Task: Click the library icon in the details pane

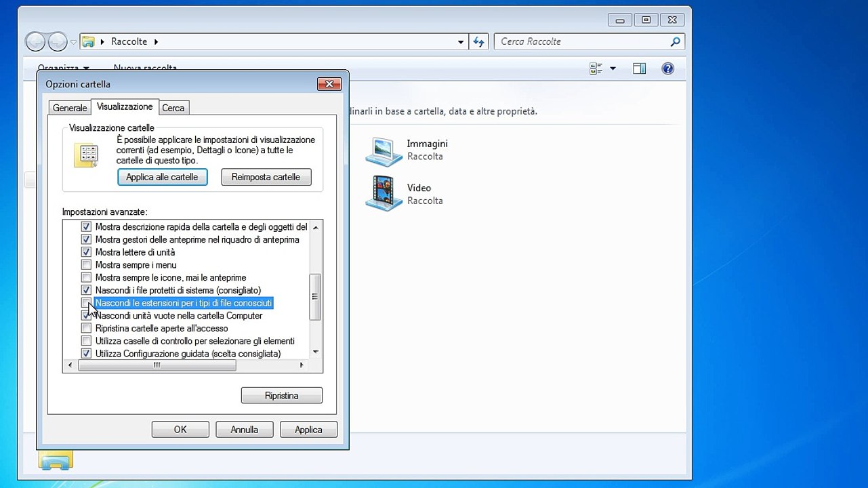Action: 56,462
